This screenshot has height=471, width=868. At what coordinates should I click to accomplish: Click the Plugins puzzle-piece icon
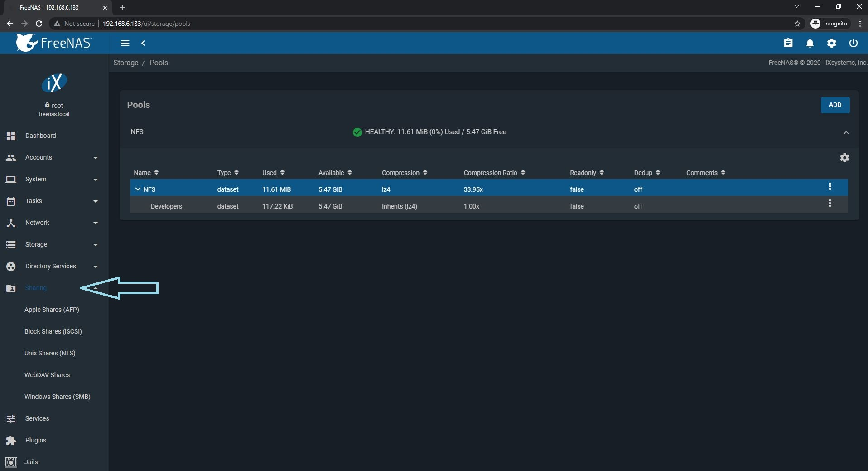click(11, 440)
